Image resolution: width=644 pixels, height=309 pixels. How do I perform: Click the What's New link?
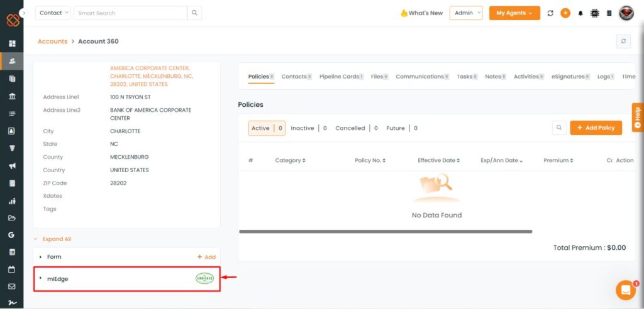click(422, 13)
